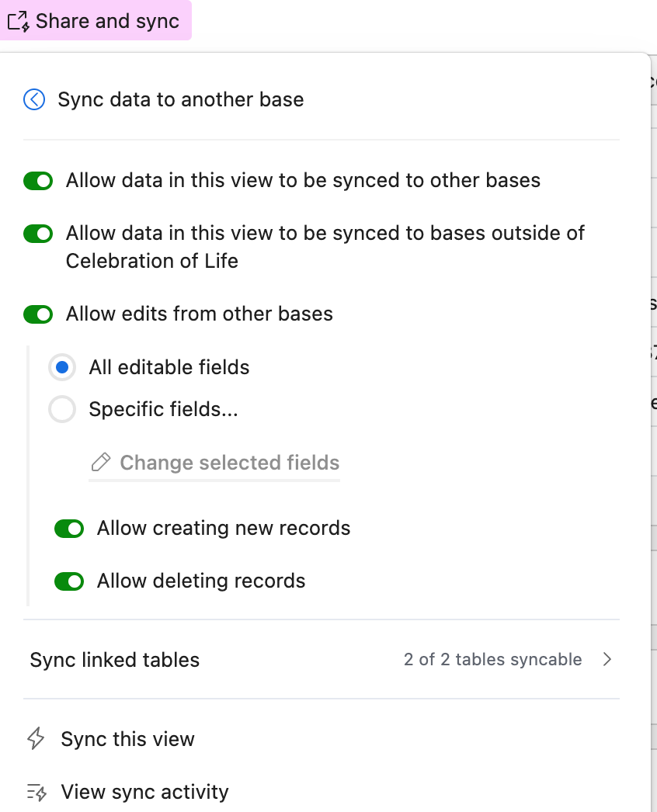Click the lightning bolt Sync this view icon
This screenshot has height=812, width=657.
[36, 738]
